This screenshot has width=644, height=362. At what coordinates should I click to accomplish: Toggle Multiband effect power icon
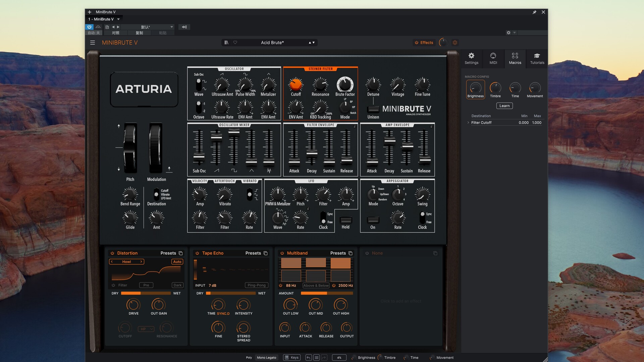(x=282, y=253)
